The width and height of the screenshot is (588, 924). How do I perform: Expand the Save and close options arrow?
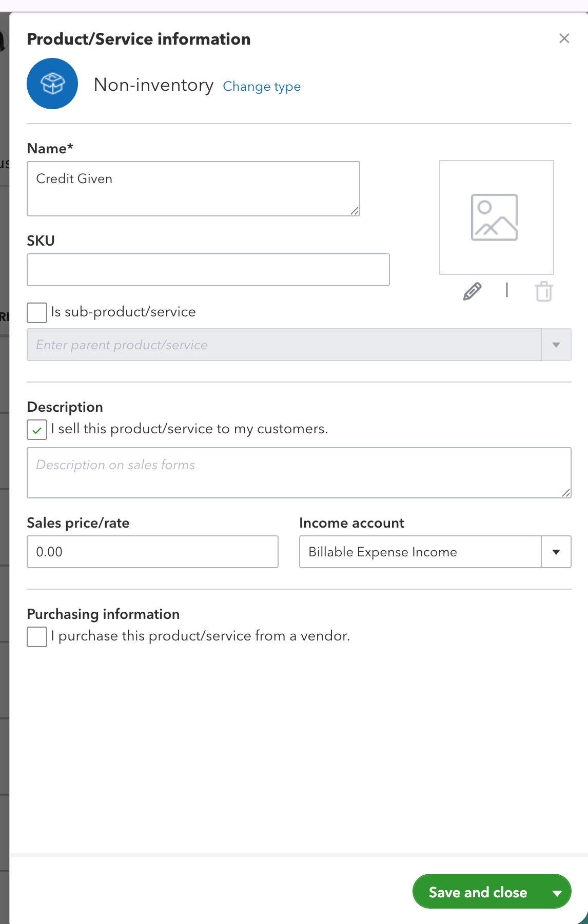tap(557, 893)
